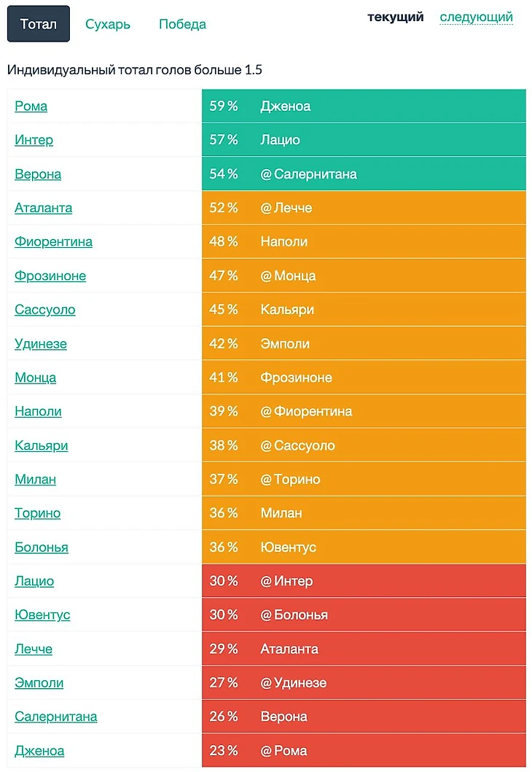Switch to the Сухарь tab
This screenshot has width=532, height=772.
(108, 24)
